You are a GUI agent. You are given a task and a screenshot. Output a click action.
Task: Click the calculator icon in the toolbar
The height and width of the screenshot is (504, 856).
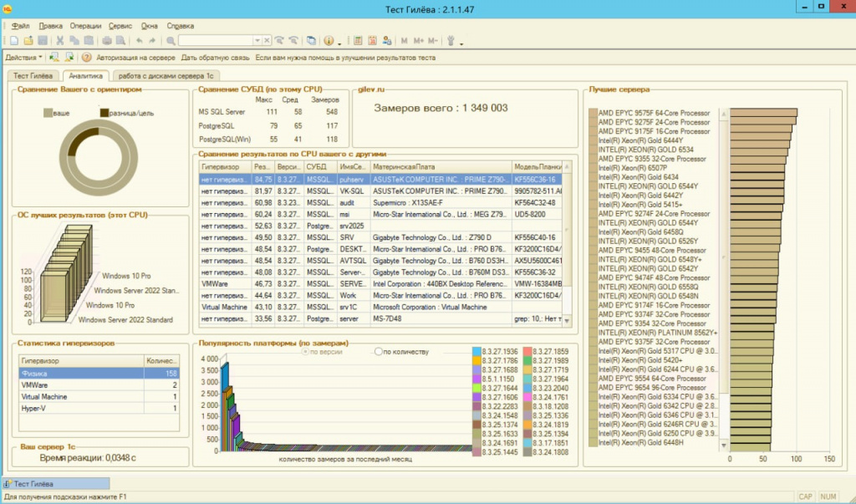pos(358,40)
